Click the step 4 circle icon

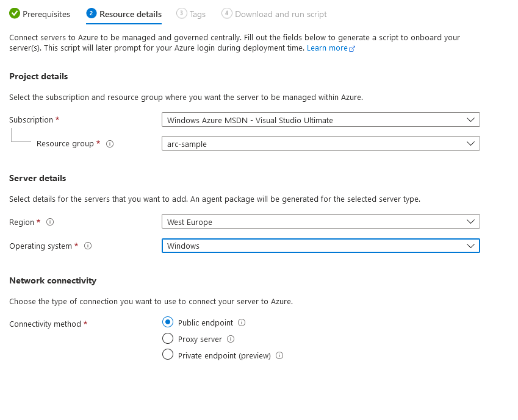(x=226, y=13)
